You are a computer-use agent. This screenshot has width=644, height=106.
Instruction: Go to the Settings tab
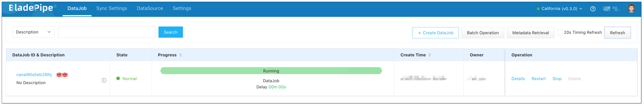pos(182,8)
